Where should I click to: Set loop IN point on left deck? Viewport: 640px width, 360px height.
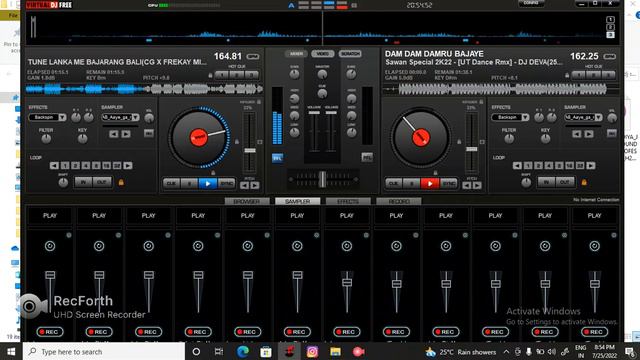tap(83, 182)
